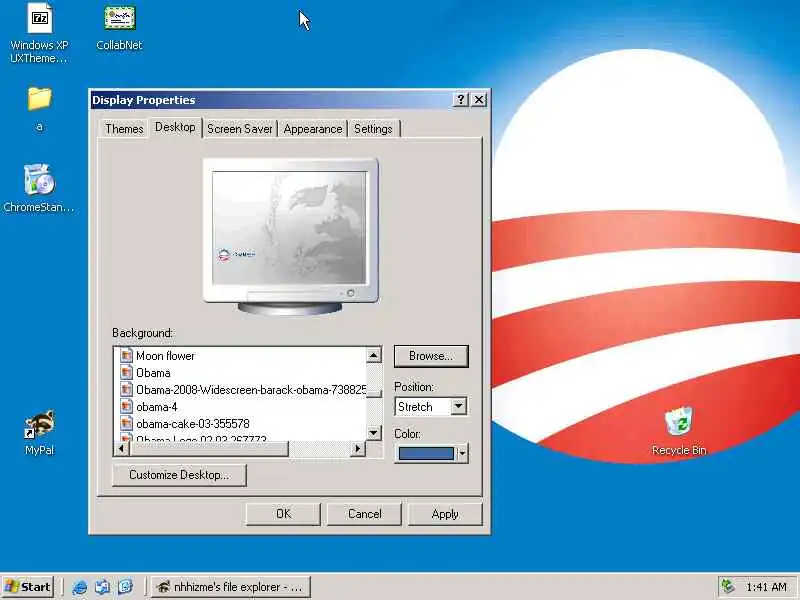The height and width of the screenshot is (600, 800).
Task: Click the help question mark button in the Display Properties title bar
Action: [x=460, y=99]
